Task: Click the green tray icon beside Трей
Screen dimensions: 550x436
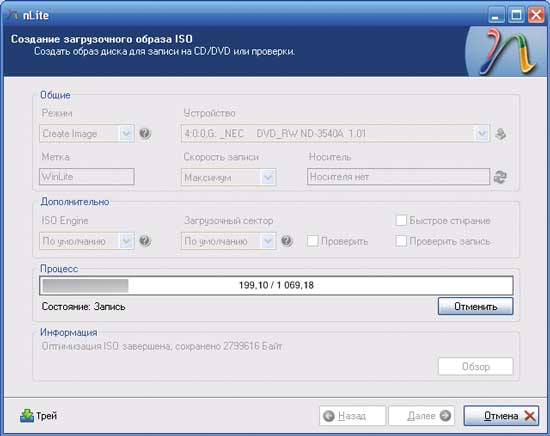Action: coord(27,416)
